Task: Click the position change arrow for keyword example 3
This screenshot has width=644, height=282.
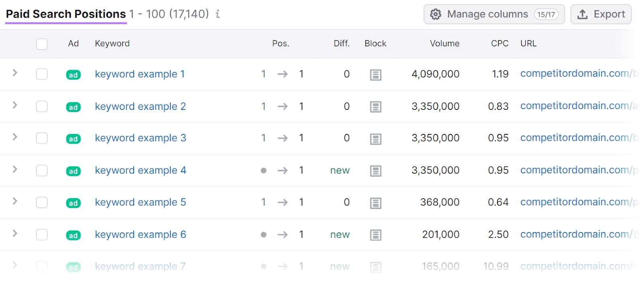Action: [283, 138]
